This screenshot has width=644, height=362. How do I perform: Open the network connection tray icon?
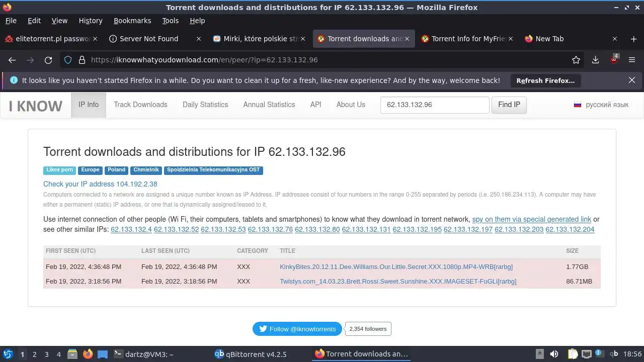587,354
